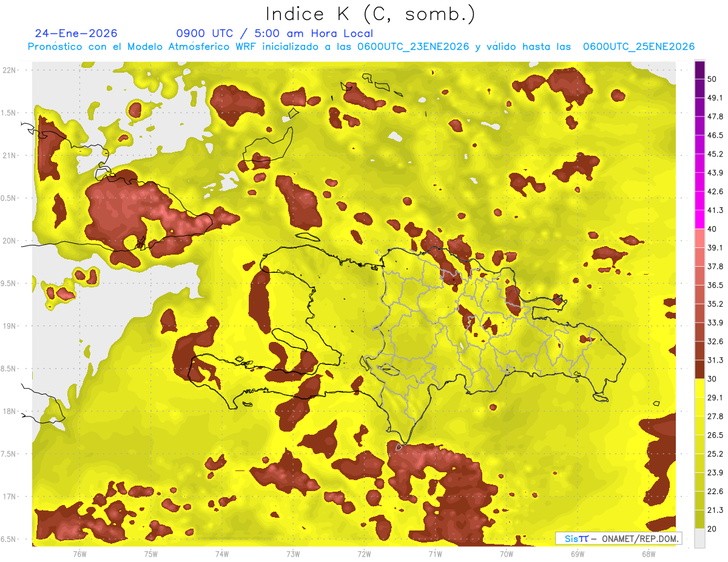728x562 pixels.
Task: Click the 'ONAMET/REP.DOM.' credit label
Action: coord(639,538)
